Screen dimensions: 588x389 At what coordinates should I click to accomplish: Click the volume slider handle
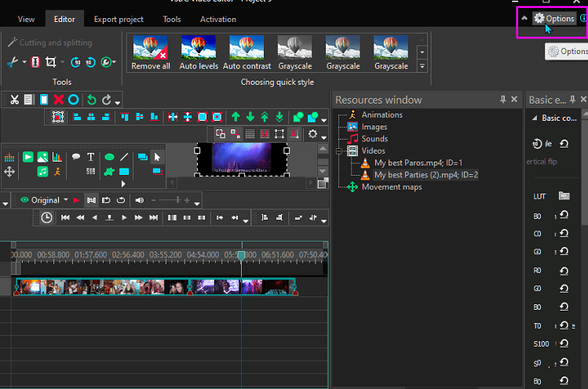(x=178, y=200)
